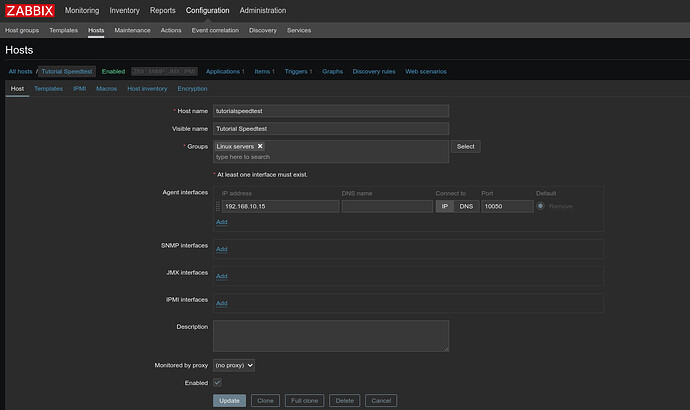Image resolution: width=690 pixels, height=410 pixels.
Task: Open the Monitored by proxy dropdown
Action: tap(234, 365)
